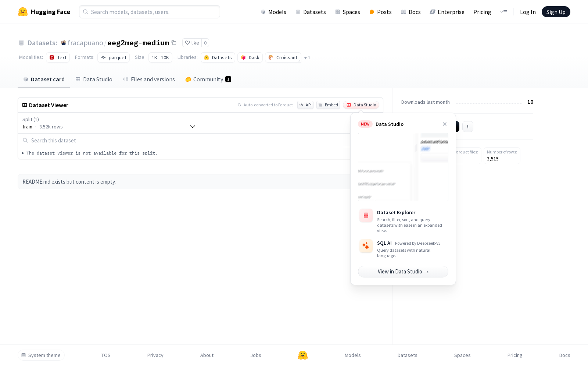Go to Models in top navigation

coord(273,12)
